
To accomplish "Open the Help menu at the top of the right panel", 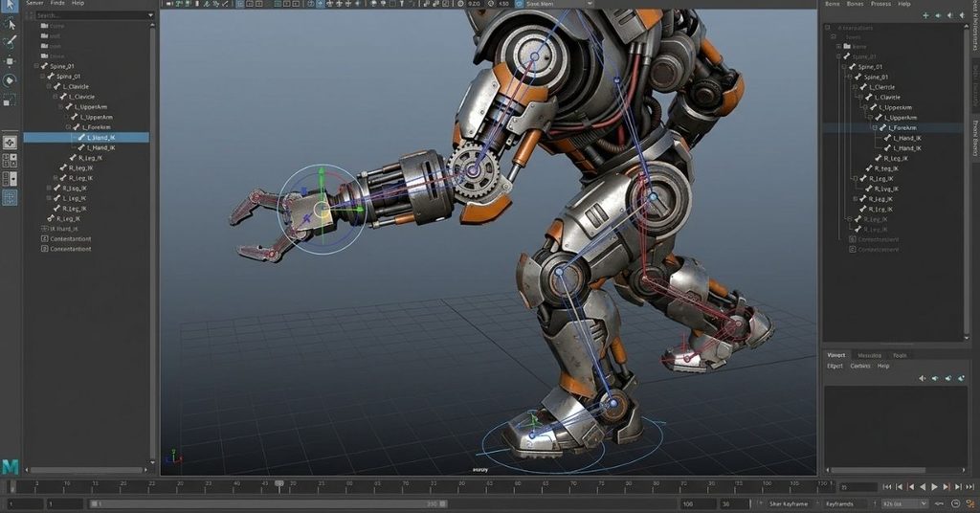I will pyautogui.click(x=903, y=4).
